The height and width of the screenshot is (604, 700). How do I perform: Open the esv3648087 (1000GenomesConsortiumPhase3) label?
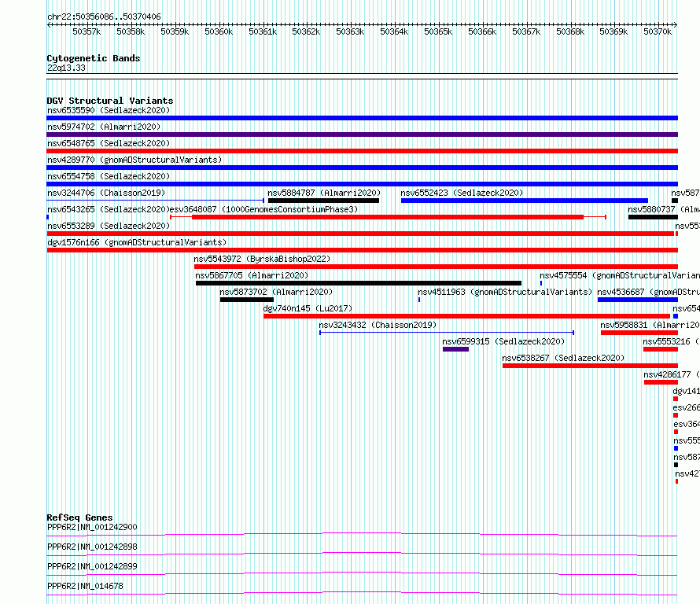[263, 209]
